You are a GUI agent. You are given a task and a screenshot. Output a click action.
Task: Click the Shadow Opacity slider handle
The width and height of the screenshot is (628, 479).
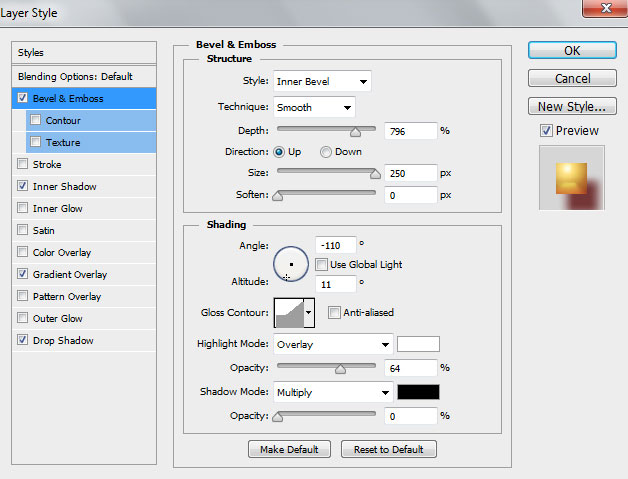tap(278, 417)
